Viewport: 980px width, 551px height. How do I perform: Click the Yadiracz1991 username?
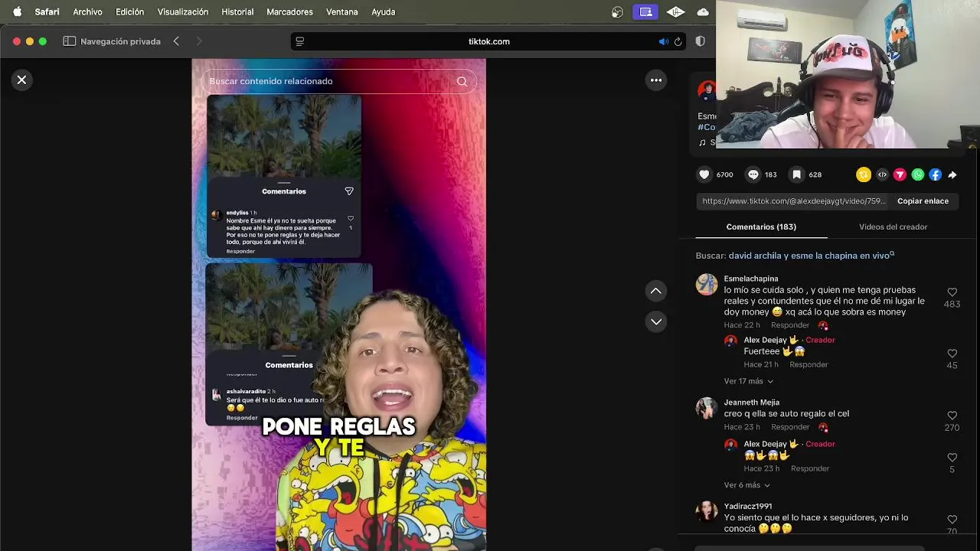pos(747,506)
